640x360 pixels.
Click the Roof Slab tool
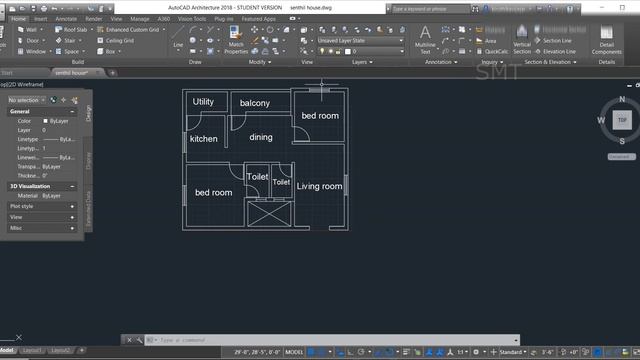(71, 29)
